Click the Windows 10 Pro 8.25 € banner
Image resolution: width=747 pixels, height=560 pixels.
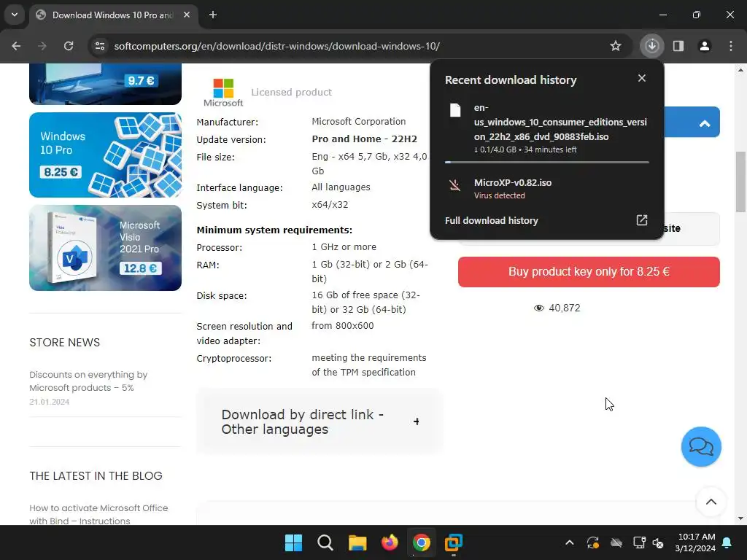click(105, 155)
